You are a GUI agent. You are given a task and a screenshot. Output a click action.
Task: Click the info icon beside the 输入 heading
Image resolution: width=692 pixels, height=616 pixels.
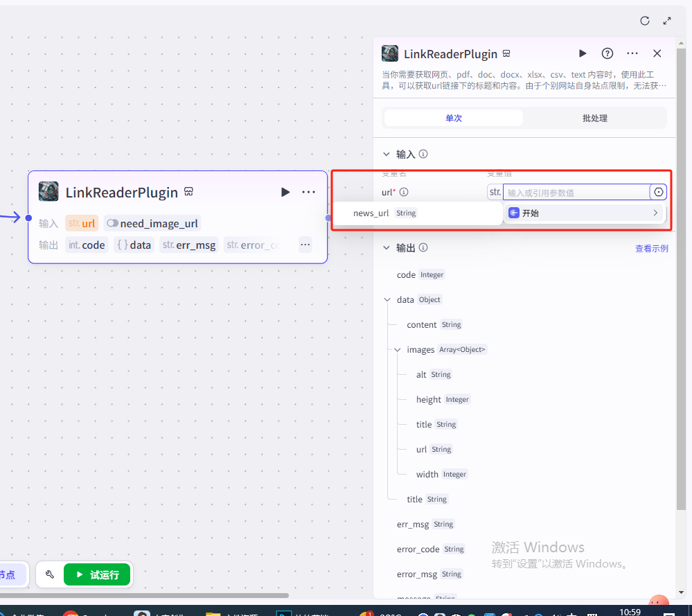click(x=423, y=155)
